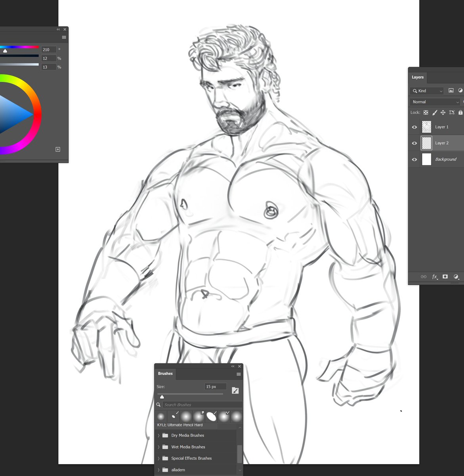This screenshot has width=464, height=476.
Task: Click the lock all padlock icon
Action: click(x=460, y=113)
